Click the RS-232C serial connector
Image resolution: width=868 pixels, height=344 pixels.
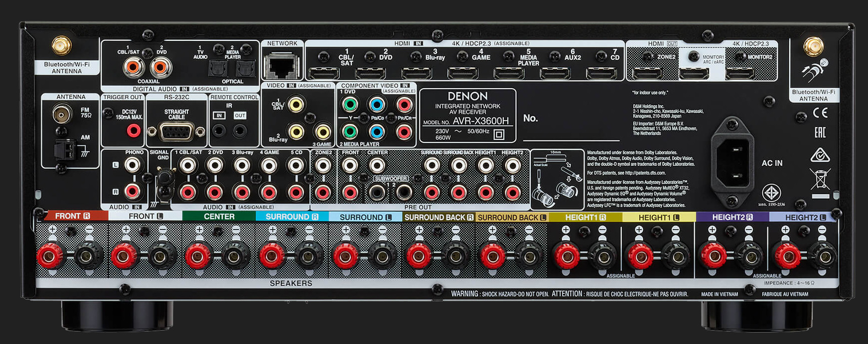click(x=176, y=132)
